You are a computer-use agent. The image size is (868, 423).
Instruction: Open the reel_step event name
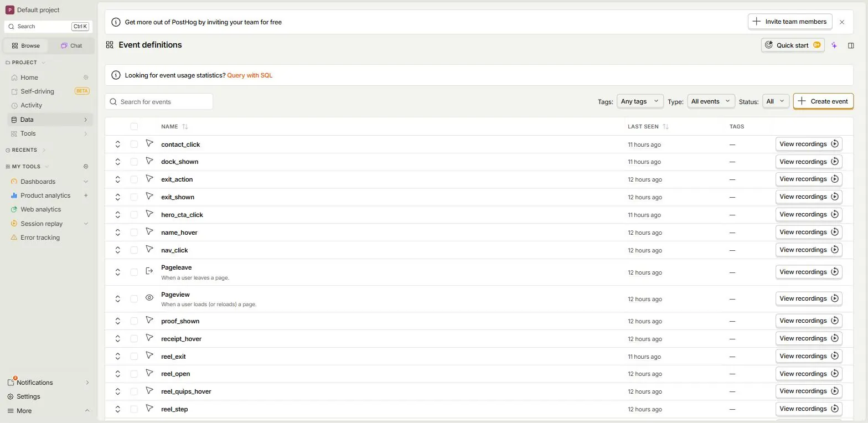click(174, 409)
